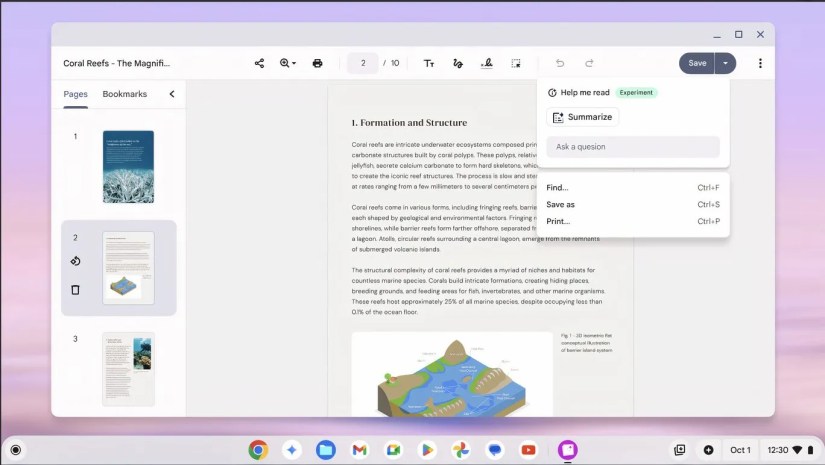This screenshot has height=465, width=825.
Task: Choose Save as from the menu
Action: pyautogui.click(x=633, y=205)
